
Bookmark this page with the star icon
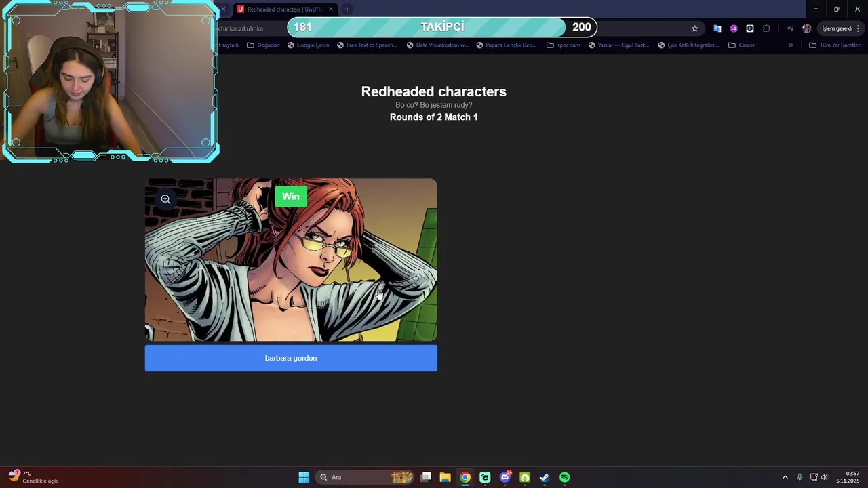point(694,28)
